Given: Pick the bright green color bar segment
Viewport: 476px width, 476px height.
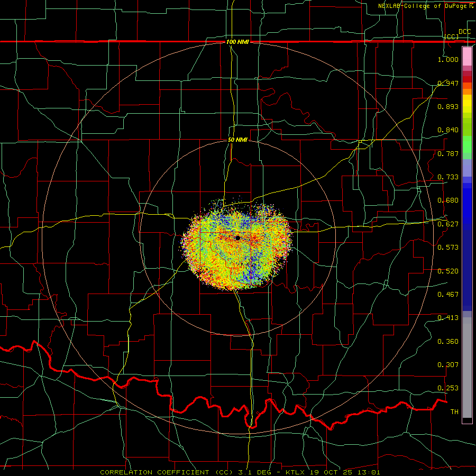Looking at the screenshot, I should (x=467, y=144).
